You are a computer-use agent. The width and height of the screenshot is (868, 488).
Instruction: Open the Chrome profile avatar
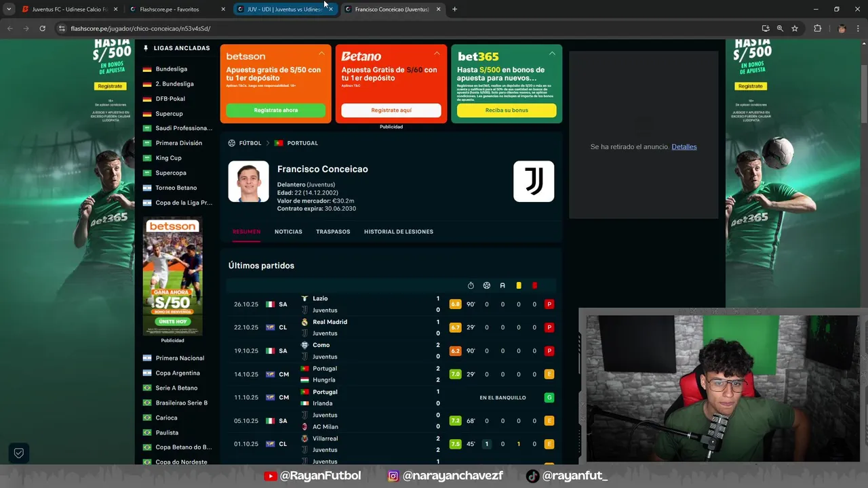pos(842,28)
